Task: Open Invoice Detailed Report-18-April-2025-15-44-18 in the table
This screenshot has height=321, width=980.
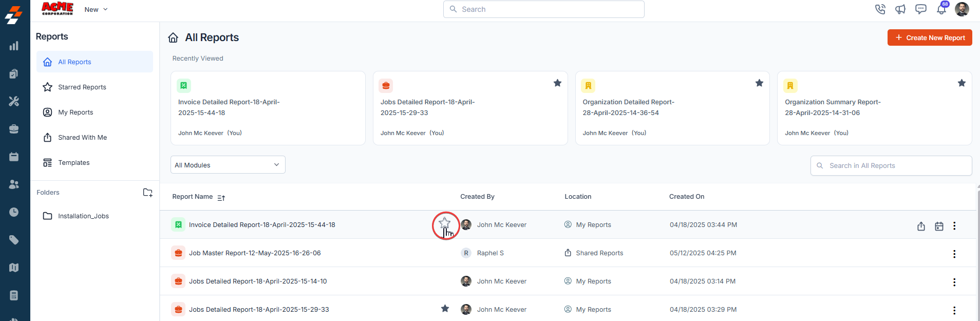Action: click(262, 225)
